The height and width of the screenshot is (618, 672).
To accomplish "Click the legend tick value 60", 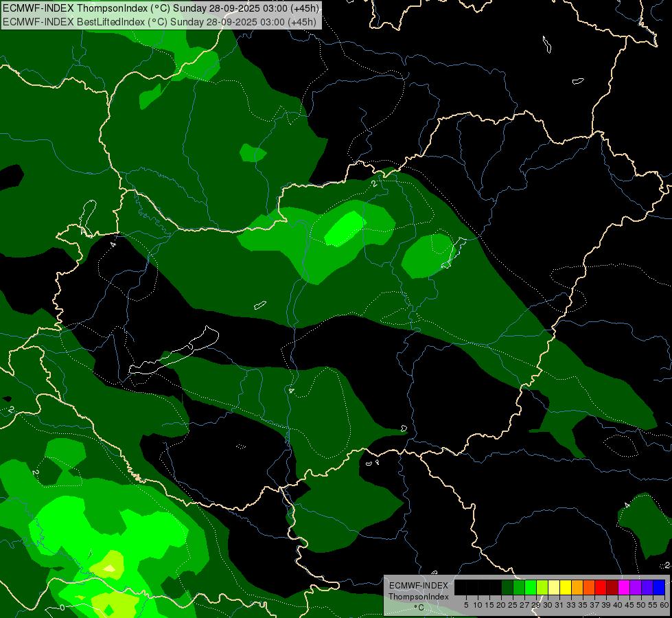I will pos(664,605).
